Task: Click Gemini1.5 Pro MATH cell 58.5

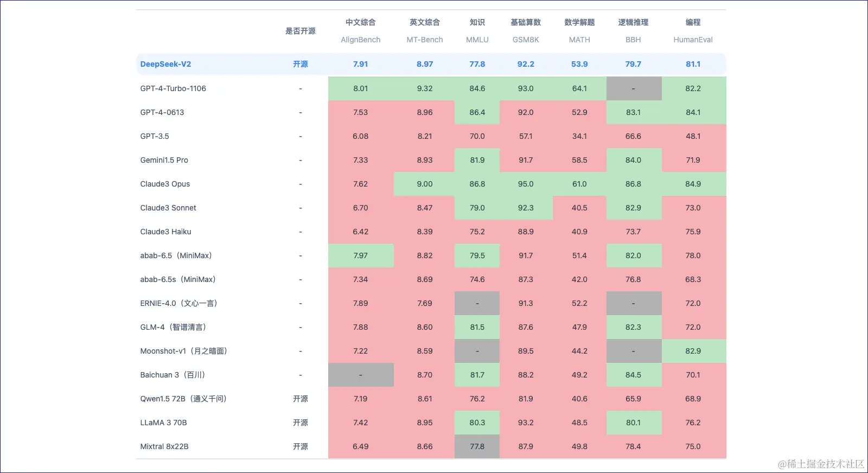Action: click(579, 160)
